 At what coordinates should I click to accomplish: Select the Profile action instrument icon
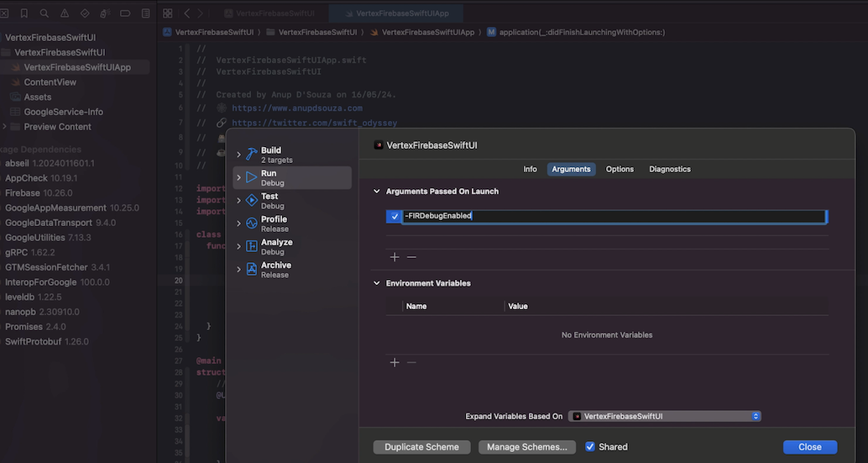[251, 224]
